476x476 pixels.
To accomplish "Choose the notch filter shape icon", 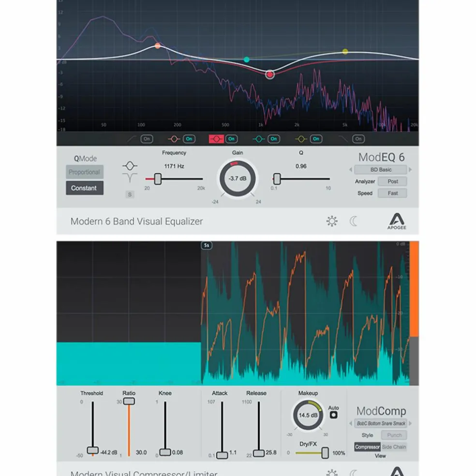I will point(130,178).
